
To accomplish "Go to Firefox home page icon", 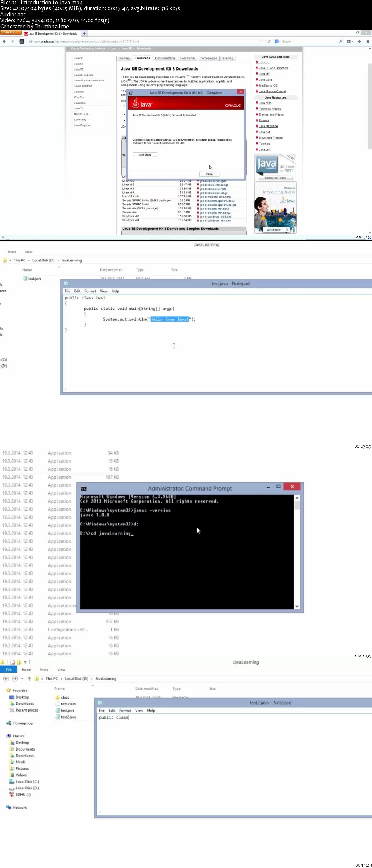I will pos(368,41).
